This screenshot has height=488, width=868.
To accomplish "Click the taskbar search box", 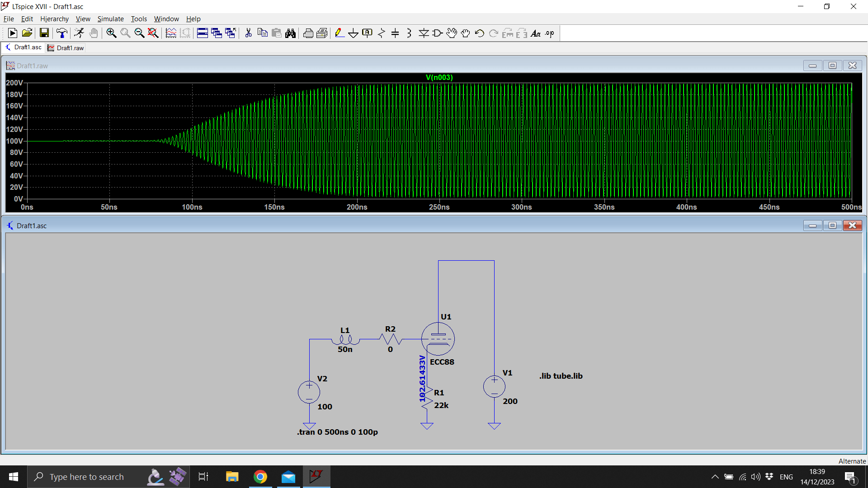I will (108, 477).
